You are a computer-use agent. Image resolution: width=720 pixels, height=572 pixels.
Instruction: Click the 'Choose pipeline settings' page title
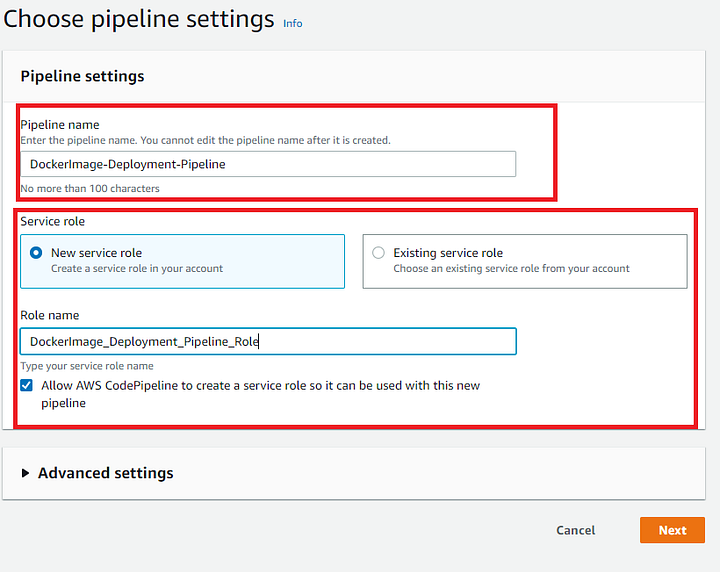(x=138, y=19)
